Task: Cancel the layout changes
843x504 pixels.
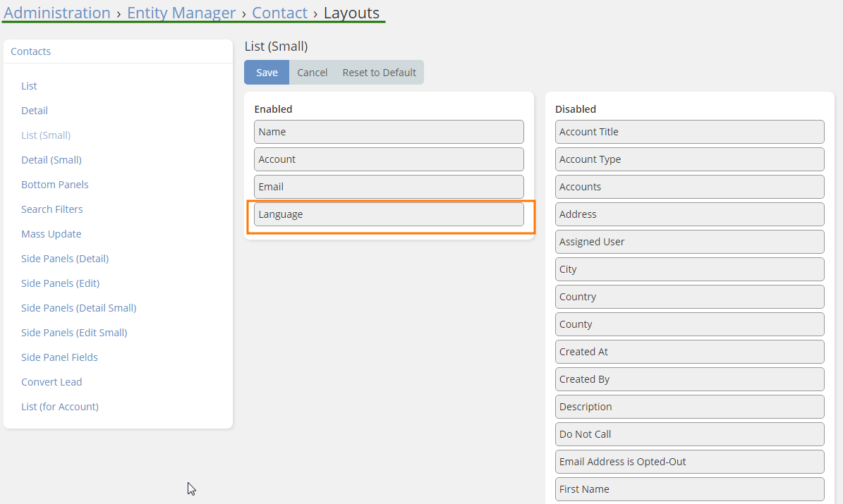Action: (312, 73)
